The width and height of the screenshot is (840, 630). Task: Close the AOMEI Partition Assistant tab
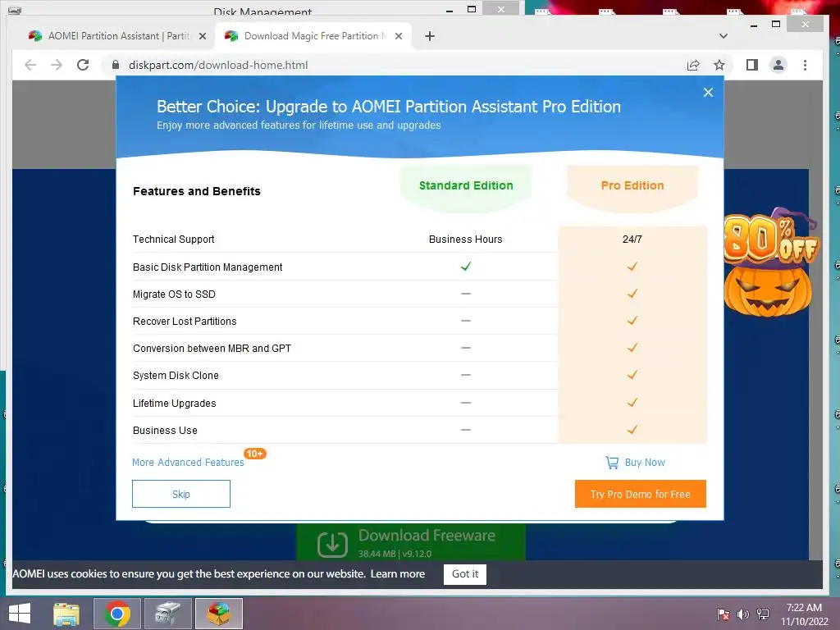pyautogui.click(x=203, y=36)
